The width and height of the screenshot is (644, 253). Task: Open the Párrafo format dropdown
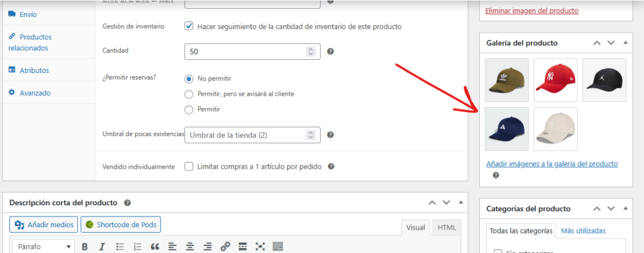43,246
